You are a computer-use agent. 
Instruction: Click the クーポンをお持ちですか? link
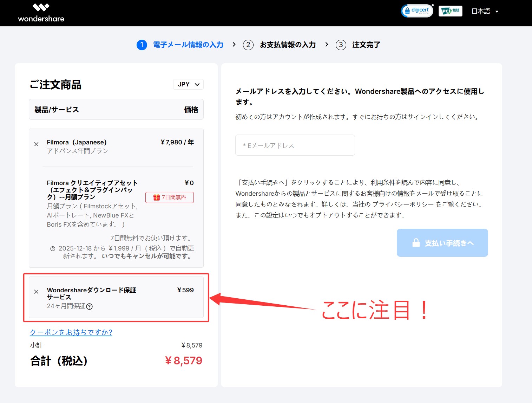pos(71,332)
